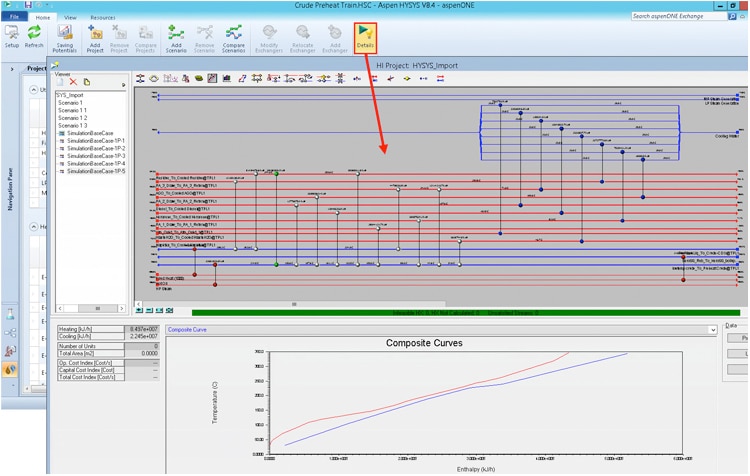The width and height of the screenshot is (750, 476).
Task: Click the Setup ribbon button
Action: 11,37
